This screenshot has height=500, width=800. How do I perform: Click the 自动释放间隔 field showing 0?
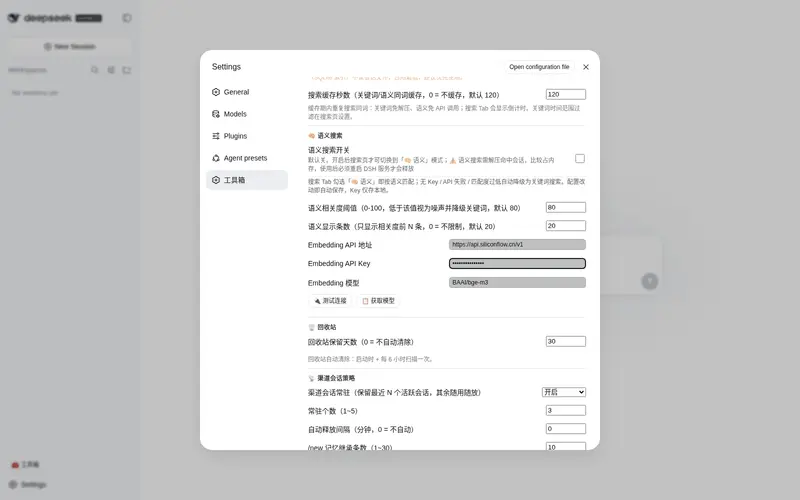point(565,429)
